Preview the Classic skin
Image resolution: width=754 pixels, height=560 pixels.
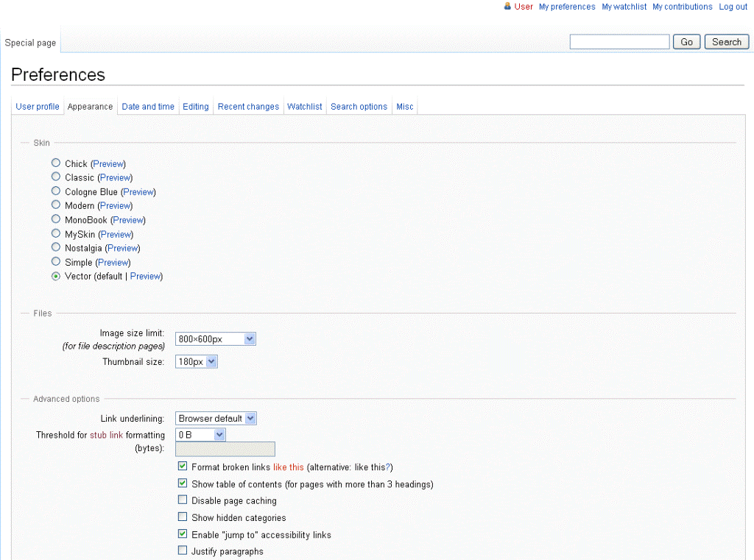[115, 177]
